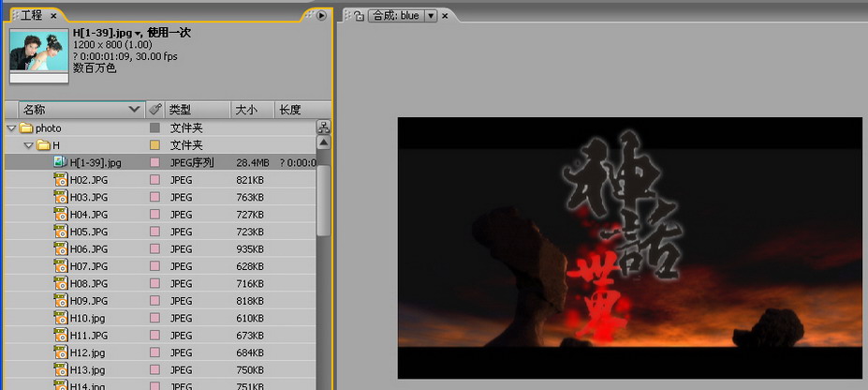Click the footage preview thumbnail
Image resolution: width=868 pixels, height=390 pixels.
[x=38, y=56]
